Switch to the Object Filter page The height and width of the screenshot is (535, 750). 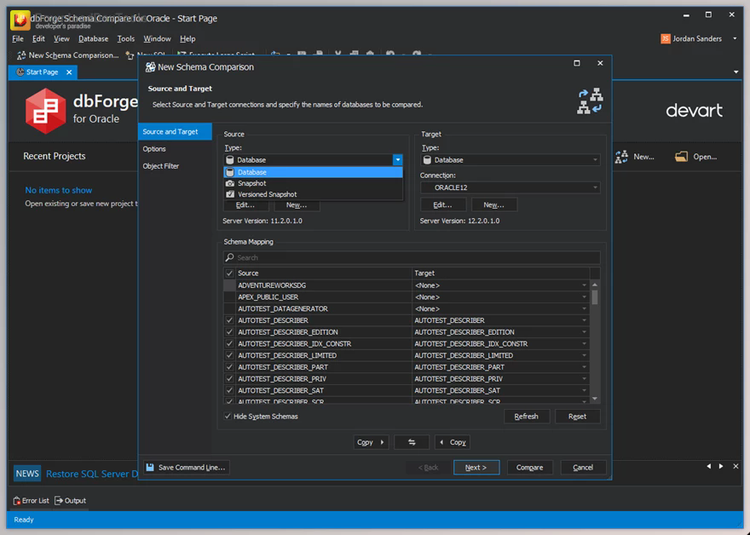[x=161, y=166]
